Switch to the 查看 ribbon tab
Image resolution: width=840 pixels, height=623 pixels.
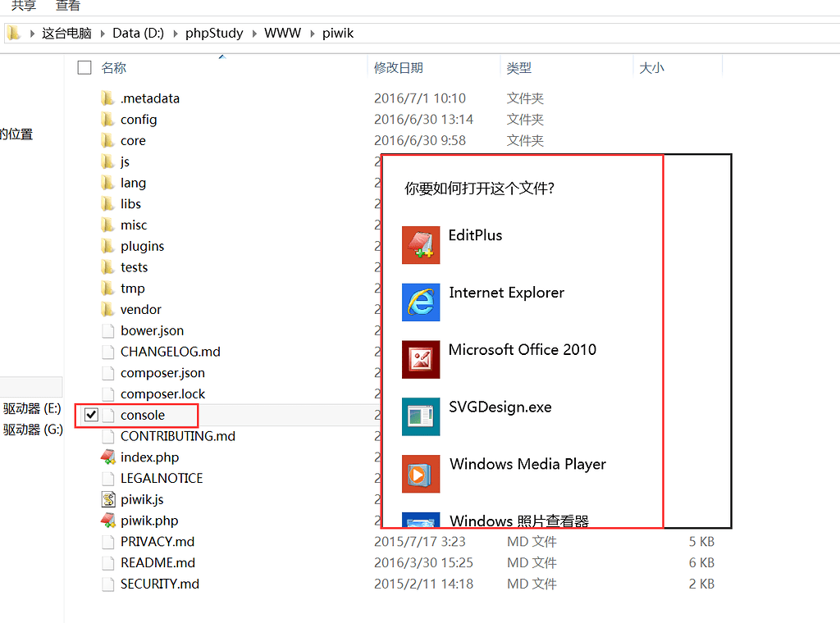click(68, 6)
